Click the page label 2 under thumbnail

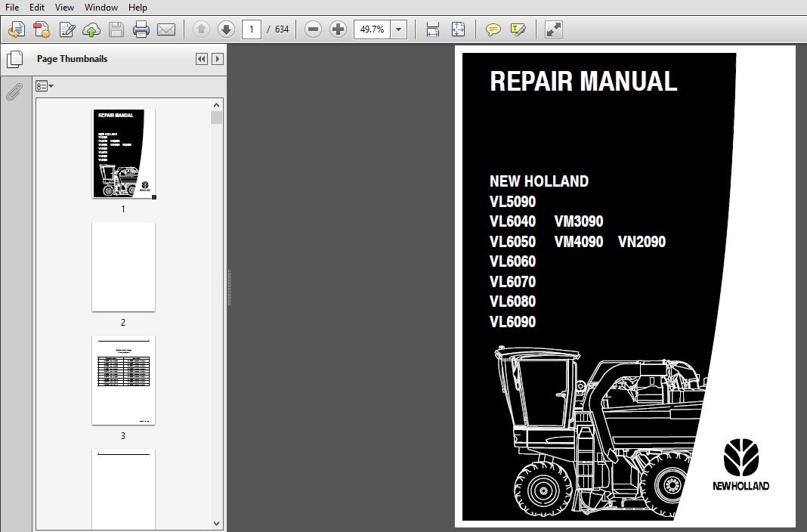(123, 323)
